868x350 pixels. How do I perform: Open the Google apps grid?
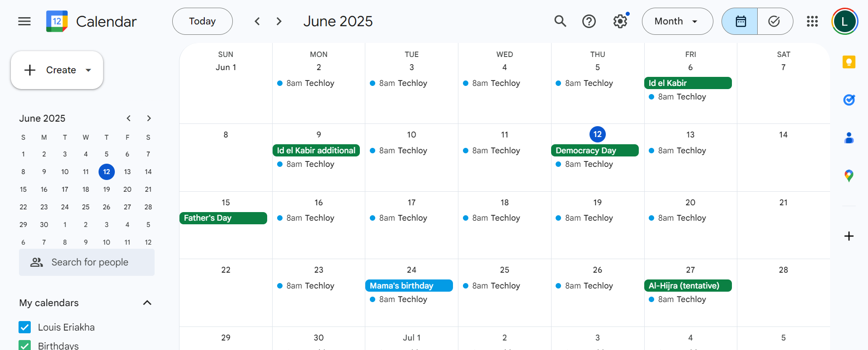[x=812, y=21]
